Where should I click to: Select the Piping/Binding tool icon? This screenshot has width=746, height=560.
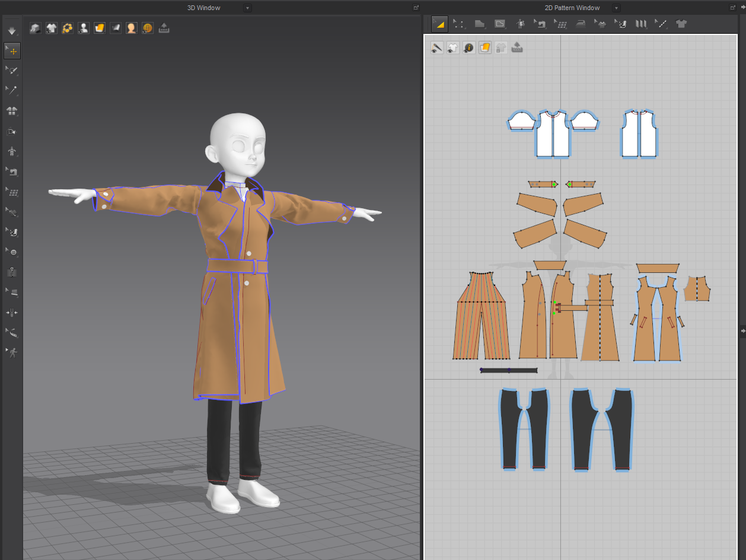click(12, 292)
